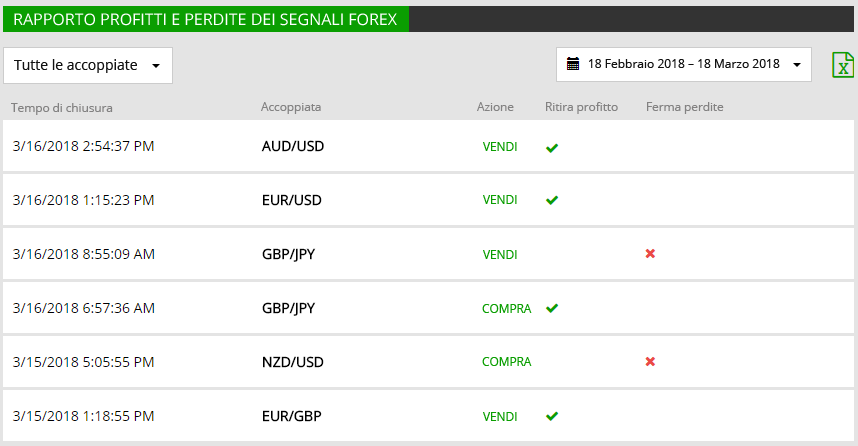Select the AUD/USD pair row

coord(428,146)
